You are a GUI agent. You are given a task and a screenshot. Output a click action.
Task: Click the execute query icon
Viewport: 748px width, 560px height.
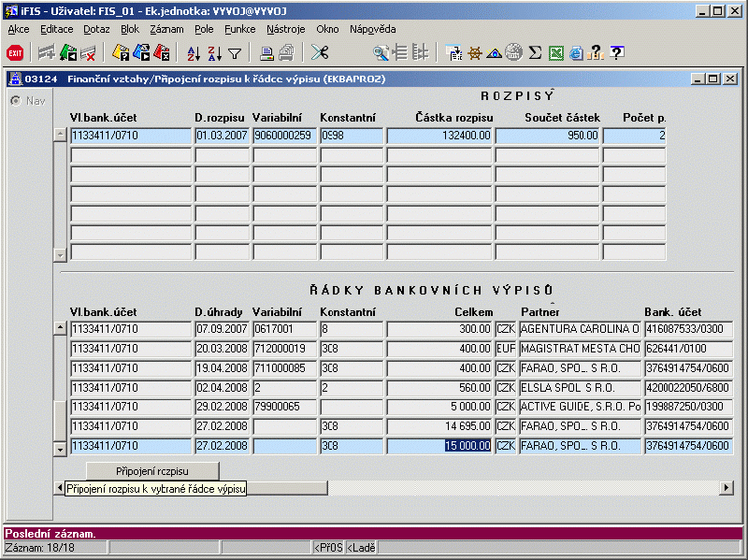point(142,52)
